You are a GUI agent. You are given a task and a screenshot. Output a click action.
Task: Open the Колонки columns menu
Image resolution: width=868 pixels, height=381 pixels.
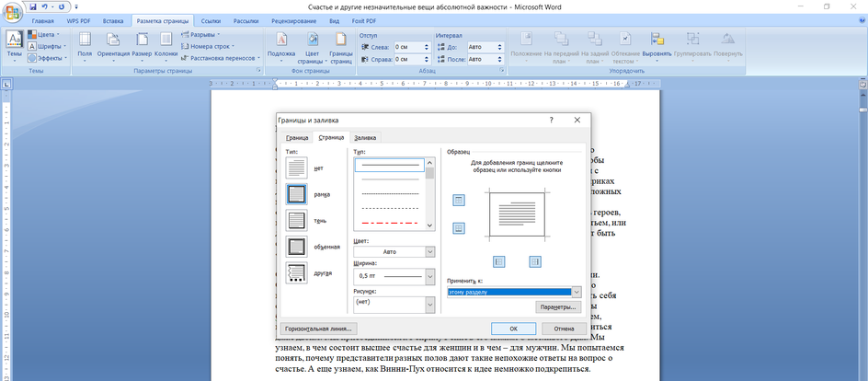tap(166, 46)
